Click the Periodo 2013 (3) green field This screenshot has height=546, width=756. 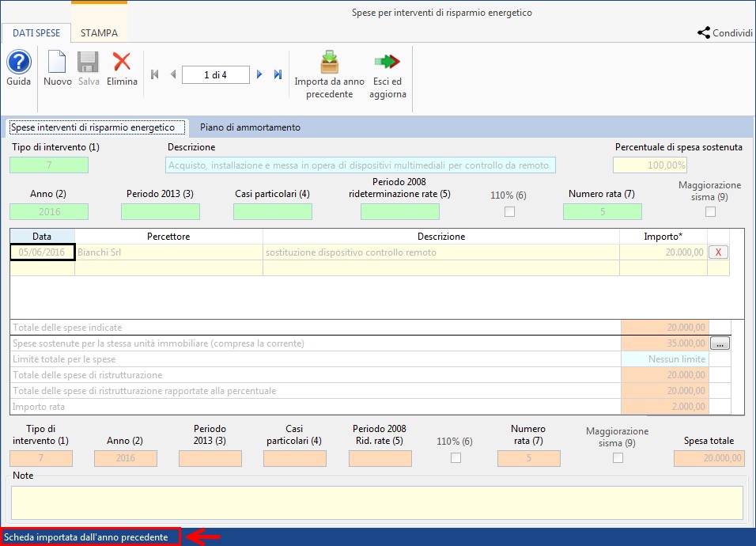(161, 212)
